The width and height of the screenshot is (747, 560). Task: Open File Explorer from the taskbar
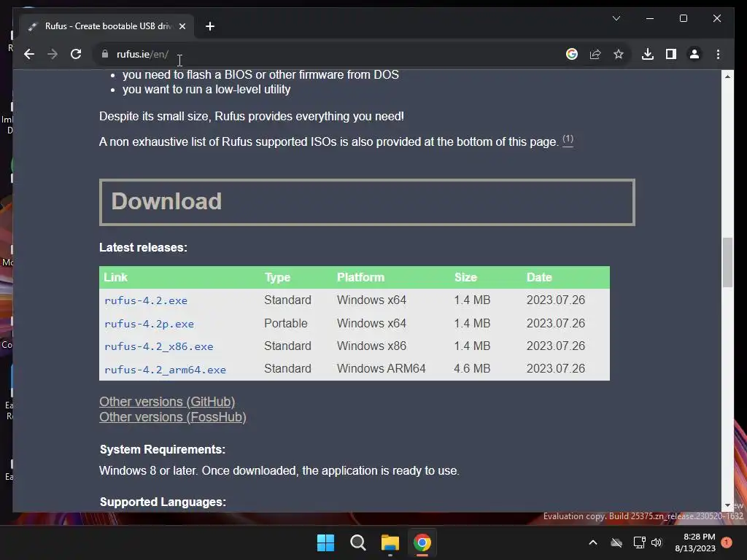pos(390,542)
